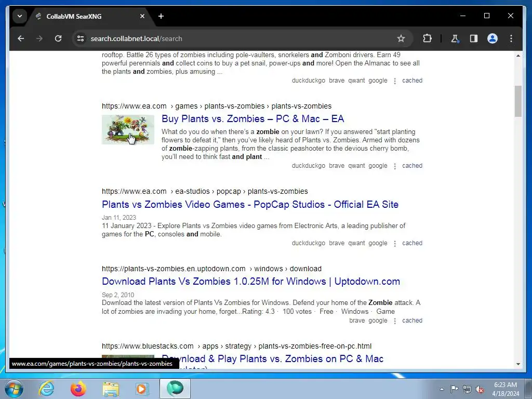The height and width of the screenshot is (399, 532).
Task: Open the profile avatar icon
Action: tap(493, 38)
